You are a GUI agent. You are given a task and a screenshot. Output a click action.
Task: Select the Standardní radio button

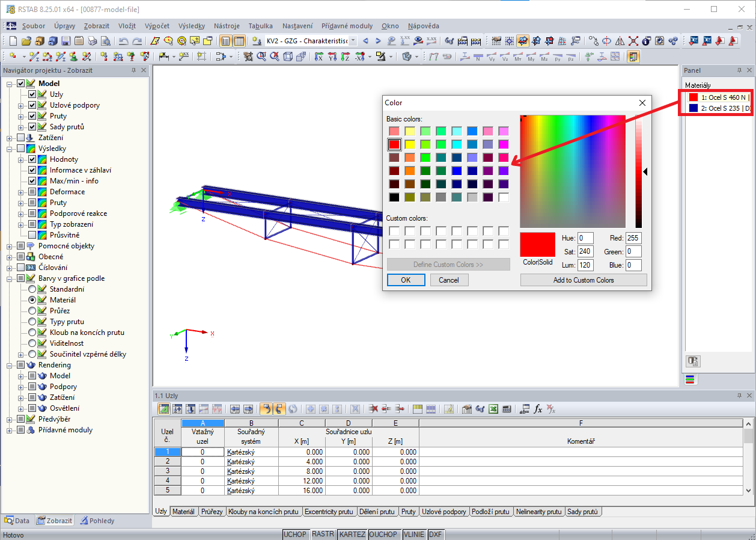pos(32,289)
